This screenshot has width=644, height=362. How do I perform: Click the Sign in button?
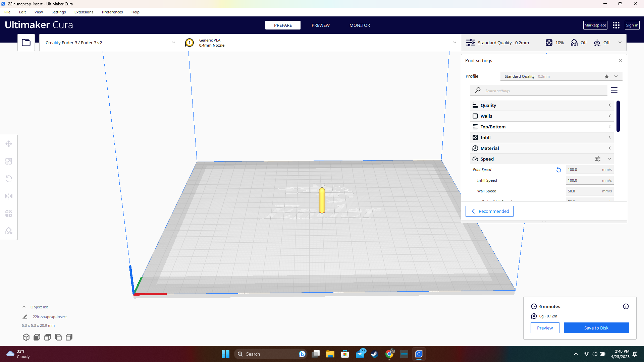pos(632,25)
